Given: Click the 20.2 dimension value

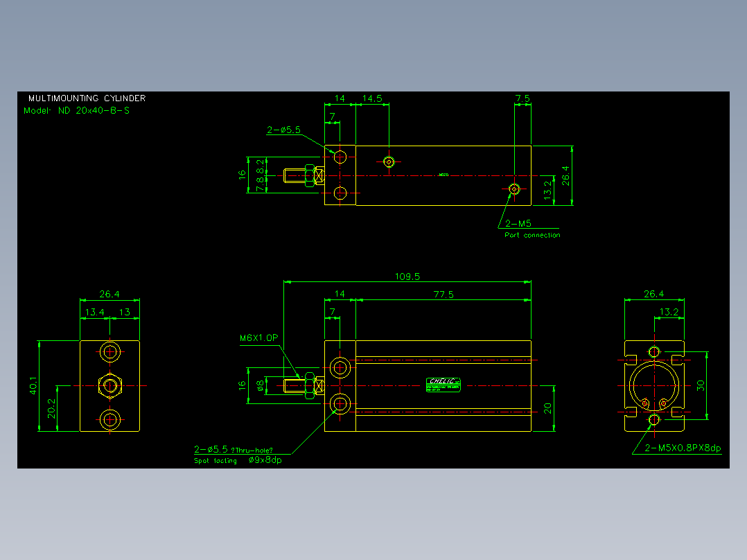Looking at the screenshot, I should [51, 408].
